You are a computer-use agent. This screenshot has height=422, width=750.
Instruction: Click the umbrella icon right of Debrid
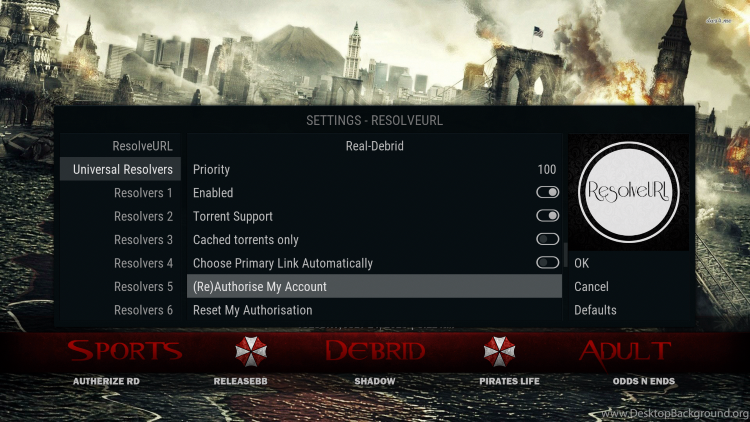pos(499,351)
